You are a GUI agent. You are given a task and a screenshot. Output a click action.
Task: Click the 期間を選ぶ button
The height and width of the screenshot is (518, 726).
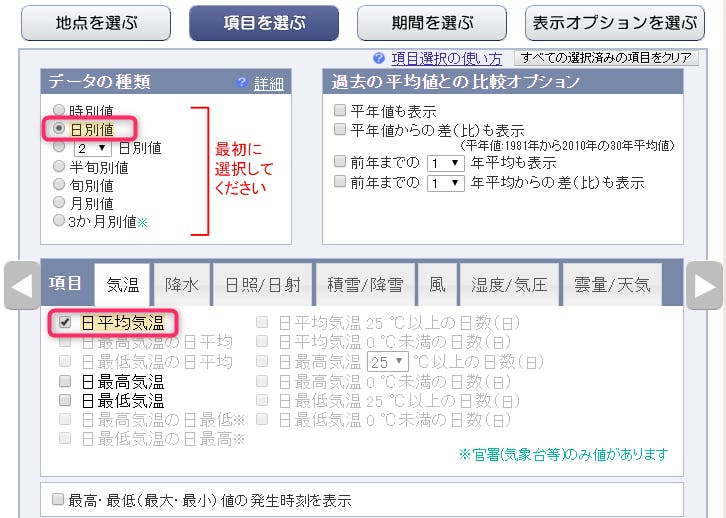pyautogui.click(x=432, y=23)
